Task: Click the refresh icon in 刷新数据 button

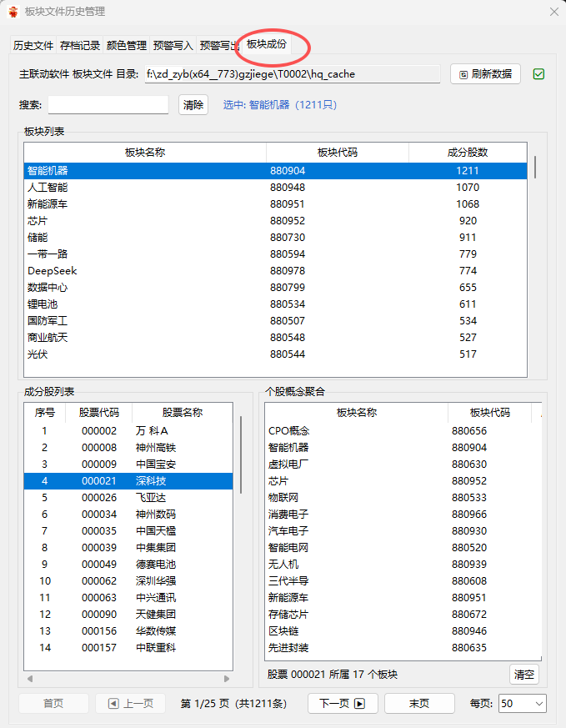Action: [x=463, y=74]
